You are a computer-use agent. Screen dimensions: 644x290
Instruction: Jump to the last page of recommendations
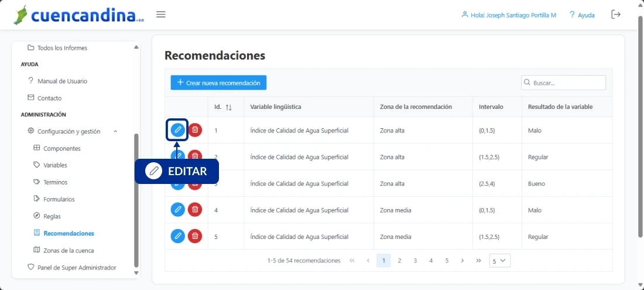pos(478,261)
